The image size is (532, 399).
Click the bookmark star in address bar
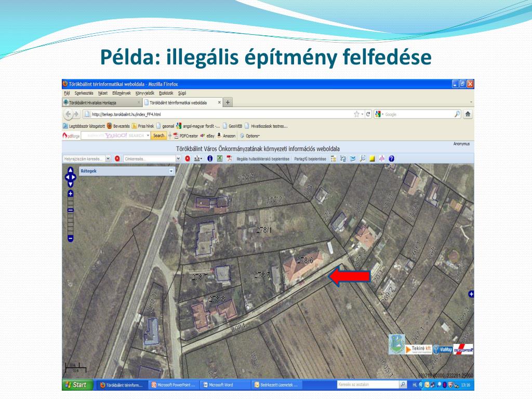pos(356,114)
